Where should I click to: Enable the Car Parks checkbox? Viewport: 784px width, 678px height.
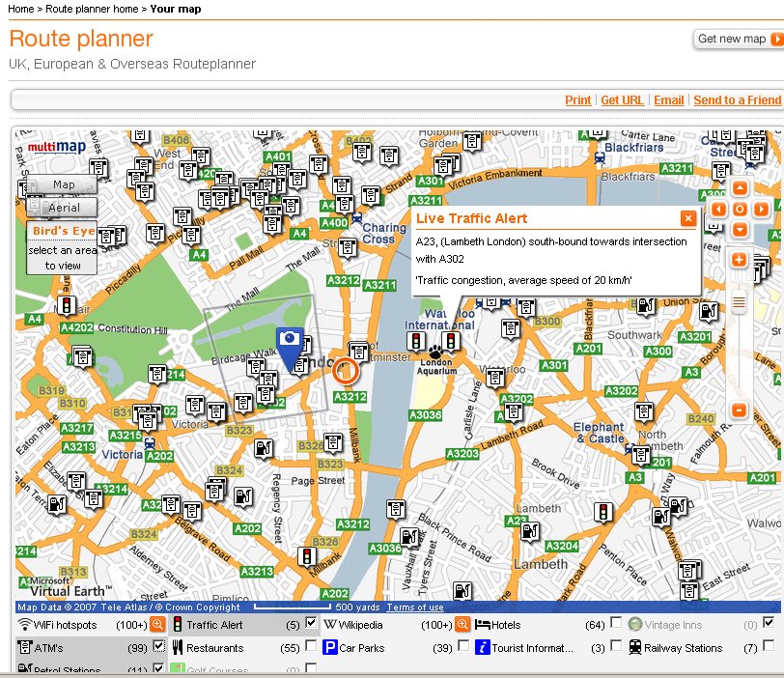[x=463, y=645]
